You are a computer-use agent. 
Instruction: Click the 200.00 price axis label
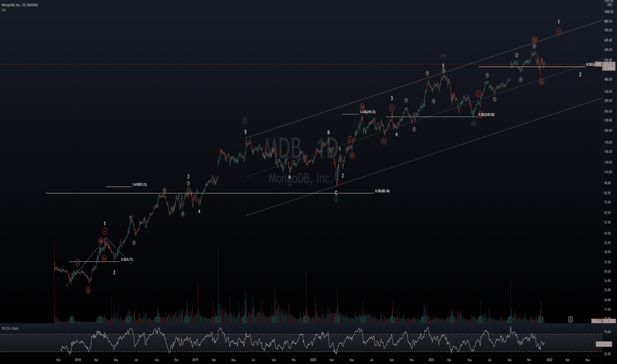(608, 130)
